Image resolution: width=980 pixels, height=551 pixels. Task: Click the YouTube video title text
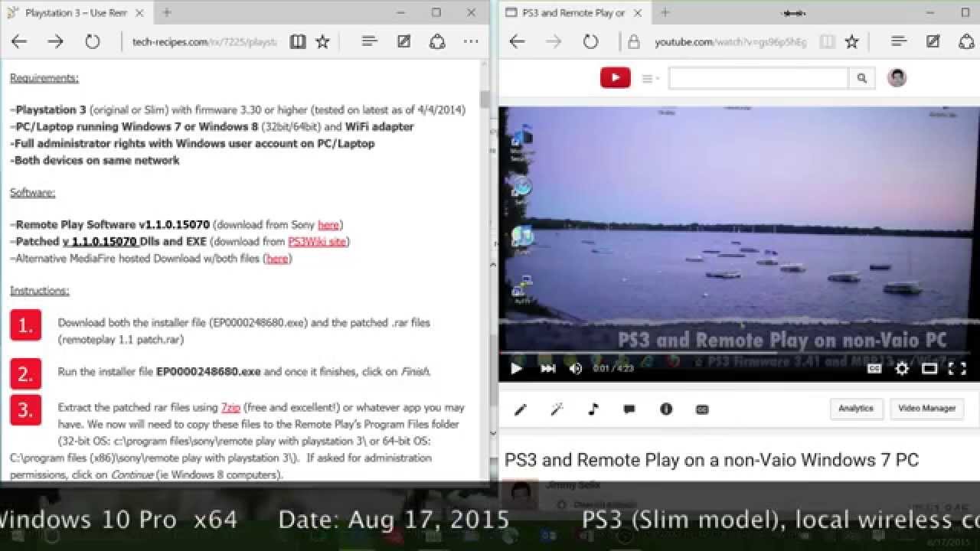pyautogui.click(x=711, y=460)
